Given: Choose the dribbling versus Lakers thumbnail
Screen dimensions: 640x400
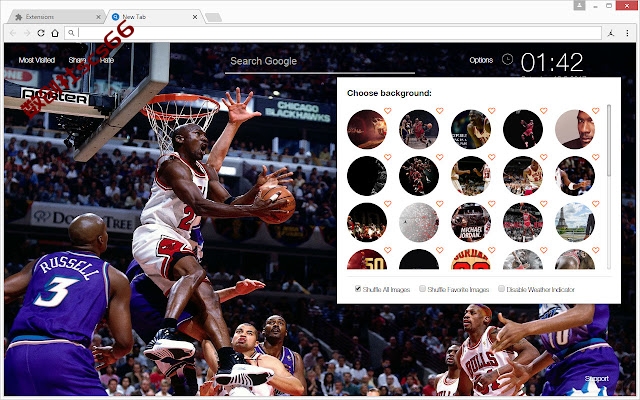Looking at the screenshot, I should click(419, 129).
